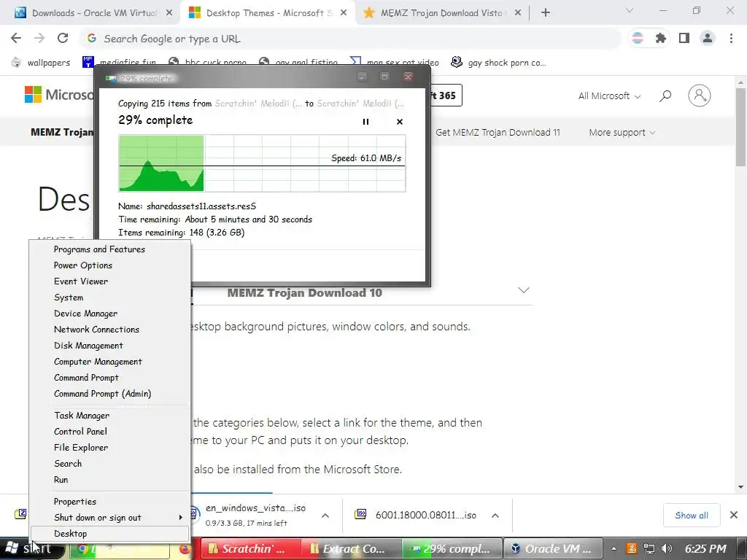This screenshot has width=747, height=560.
Task: Click the flag extension icon in toolbar
Action: (638, 38)
